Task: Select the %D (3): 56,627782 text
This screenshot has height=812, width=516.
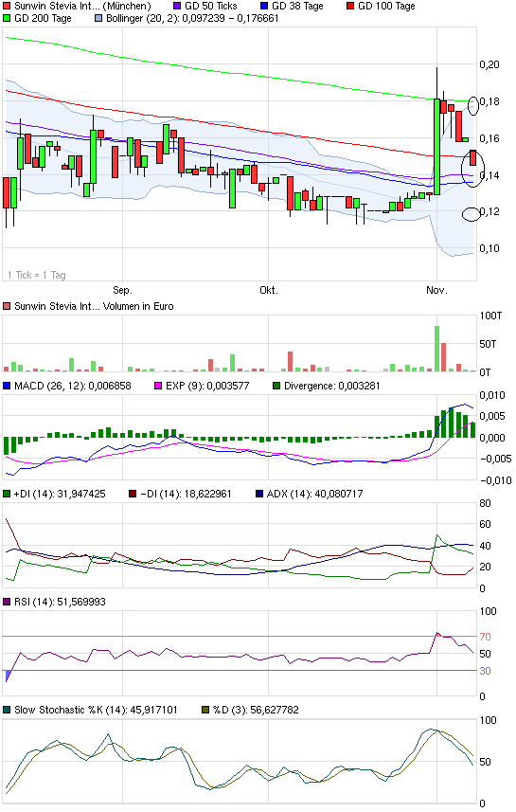Action: pos(257,711)
